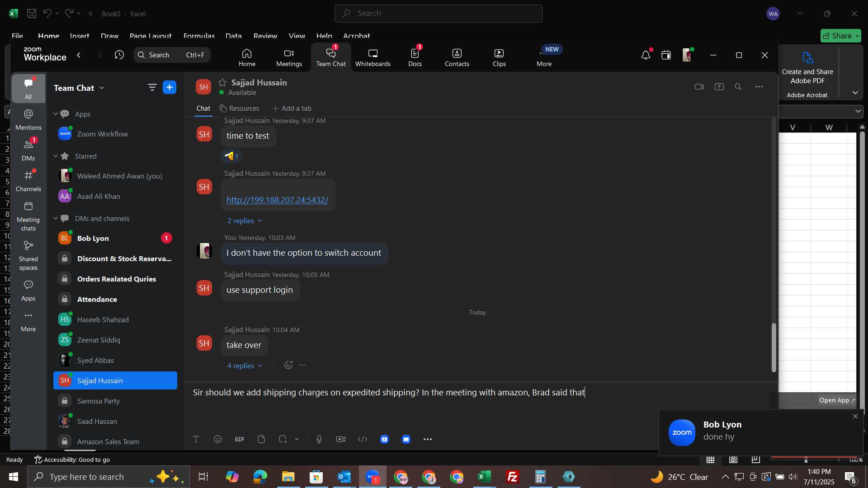Open the calendar icon in Zoom header
Image resolution: width=868 pixels, height=488 pixels.
[666, 55]
